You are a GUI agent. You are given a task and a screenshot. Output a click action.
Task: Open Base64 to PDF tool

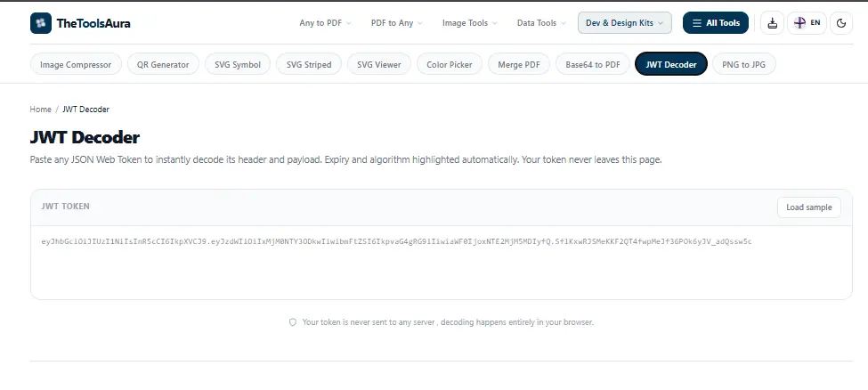tap(593, 64)
